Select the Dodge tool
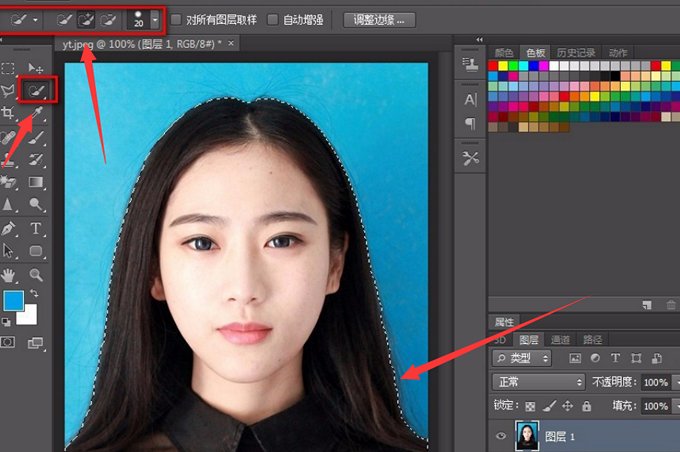This screenshot has width=680, height=452. (x=36, y=204)
